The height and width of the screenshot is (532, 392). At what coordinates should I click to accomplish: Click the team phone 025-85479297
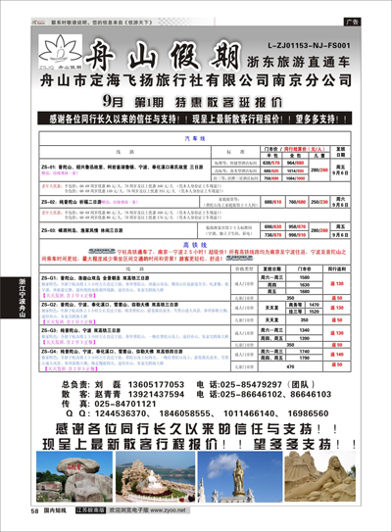click(x=251, y=384)
